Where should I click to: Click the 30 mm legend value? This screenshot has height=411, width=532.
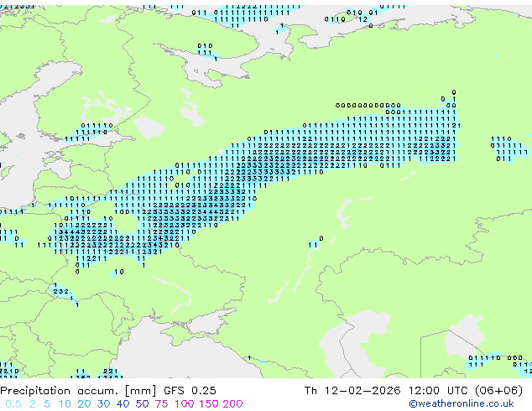tap(103, 404)
